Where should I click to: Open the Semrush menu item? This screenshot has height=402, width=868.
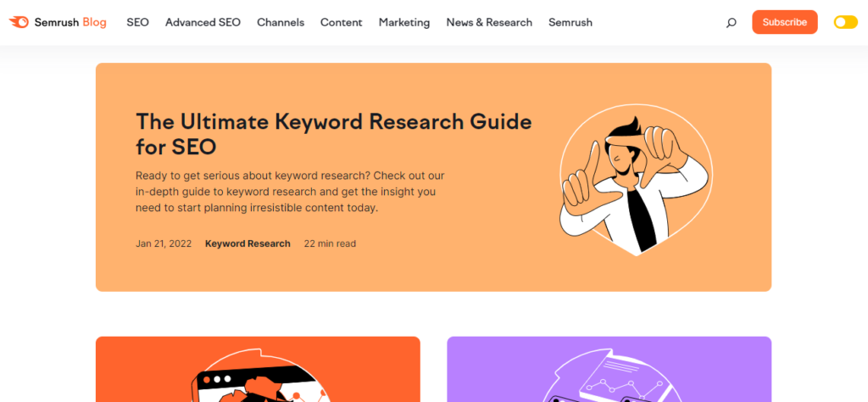(x=570, y=22)
